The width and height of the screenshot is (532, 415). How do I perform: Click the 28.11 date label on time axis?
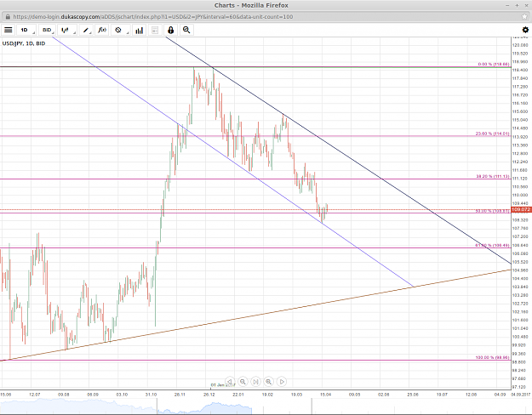(180, 395)
